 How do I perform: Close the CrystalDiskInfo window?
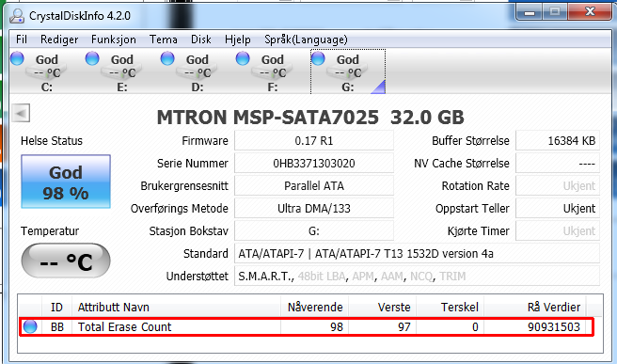pyautogui.click(x=590, y=12)
